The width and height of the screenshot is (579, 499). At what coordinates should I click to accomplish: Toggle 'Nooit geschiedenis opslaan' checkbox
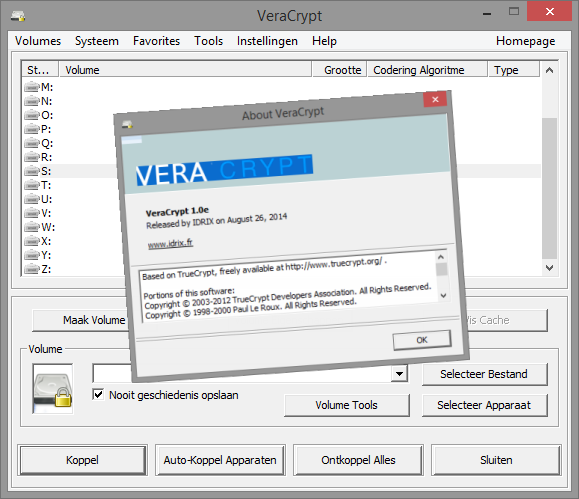[x=98, y=394]
